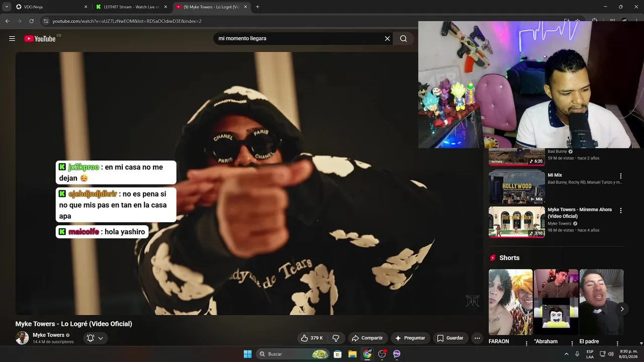Viewport: 644px width, 362px height.
Task: Open the FARAON short thumbnail
Action: tap(511, 302)
